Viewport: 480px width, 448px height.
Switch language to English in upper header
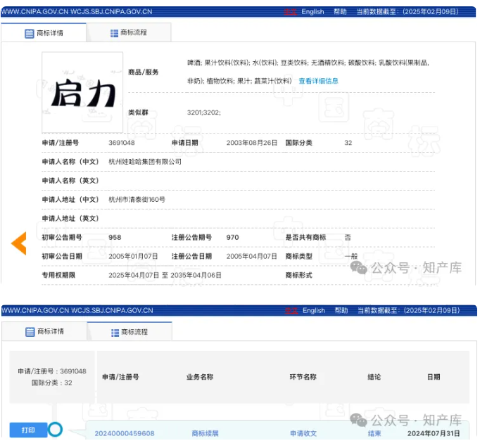click(312, 12)
